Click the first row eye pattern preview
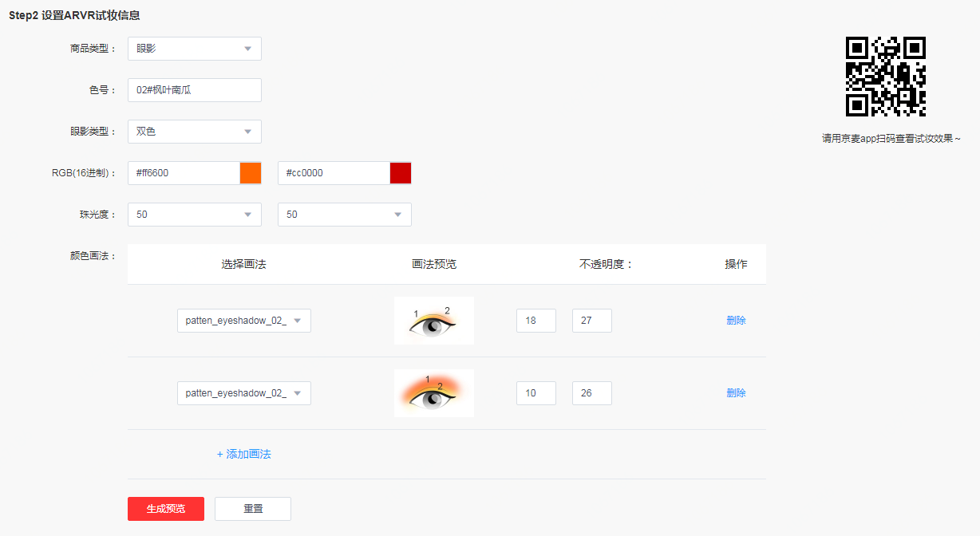 pos(433,321)
